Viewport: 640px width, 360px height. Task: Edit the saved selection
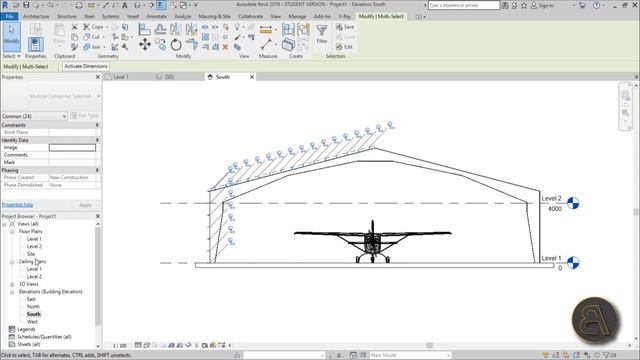(344, 47)
